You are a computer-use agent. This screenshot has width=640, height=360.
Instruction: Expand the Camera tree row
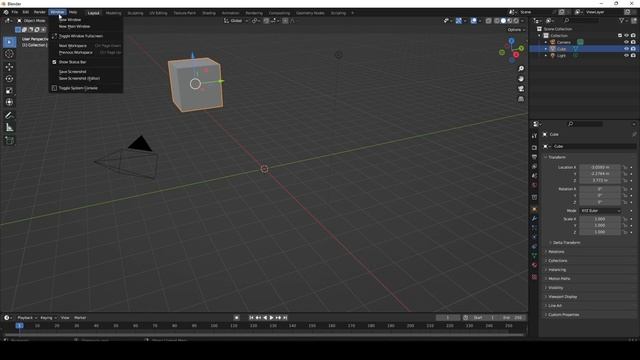(x=546, y=42)
